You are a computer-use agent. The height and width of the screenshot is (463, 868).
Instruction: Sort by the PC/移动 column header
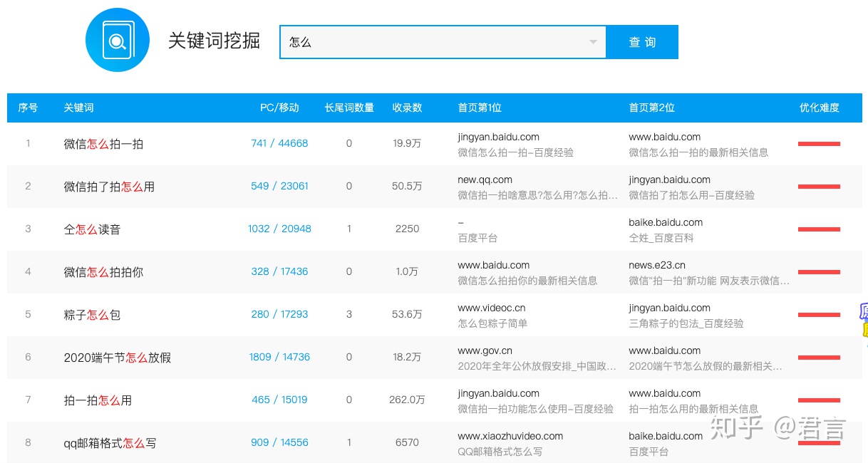[280, 108]
